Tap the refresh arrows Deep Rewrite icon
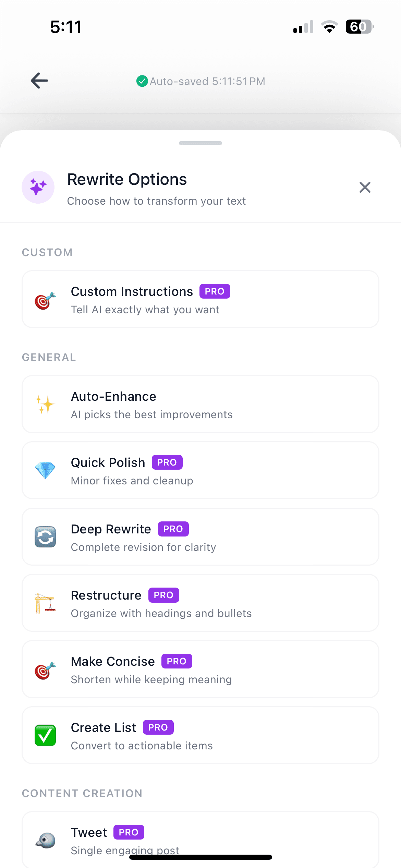Screen dimensions: 401x868 tap(45, 537)
